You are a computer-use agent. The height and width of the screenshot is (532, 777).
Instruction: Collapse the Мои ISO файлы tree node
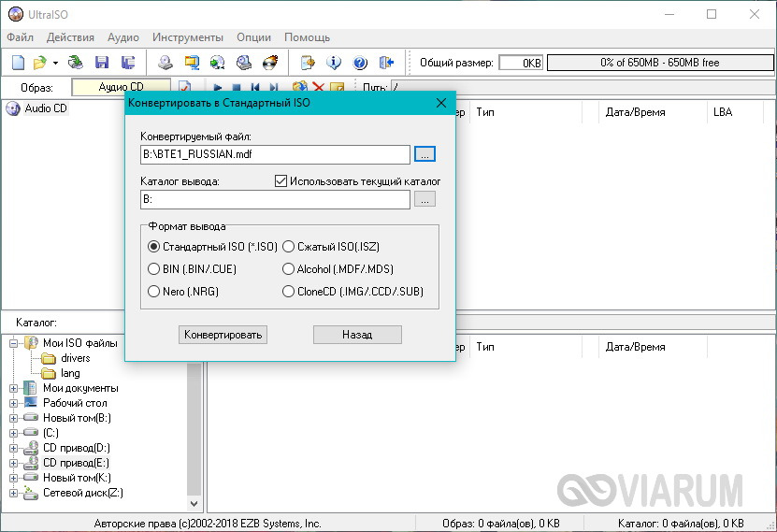[14, 343]
